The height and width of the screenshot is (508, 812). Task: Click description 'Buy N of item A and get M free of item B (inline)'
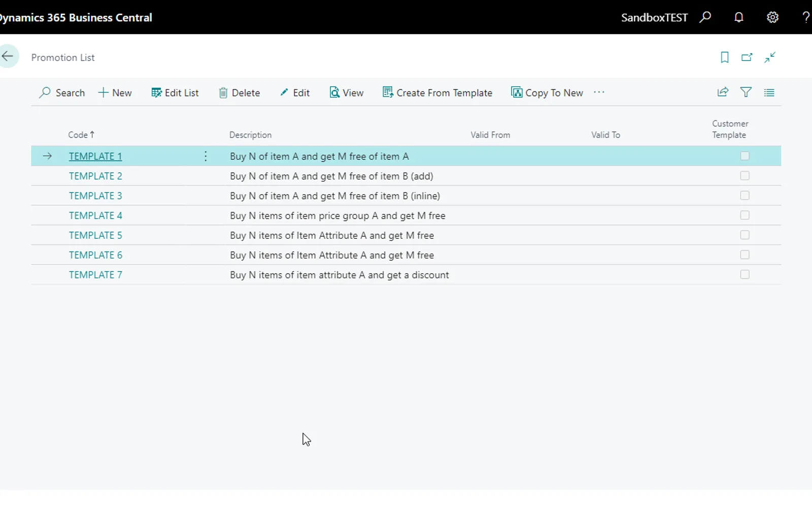335,196
